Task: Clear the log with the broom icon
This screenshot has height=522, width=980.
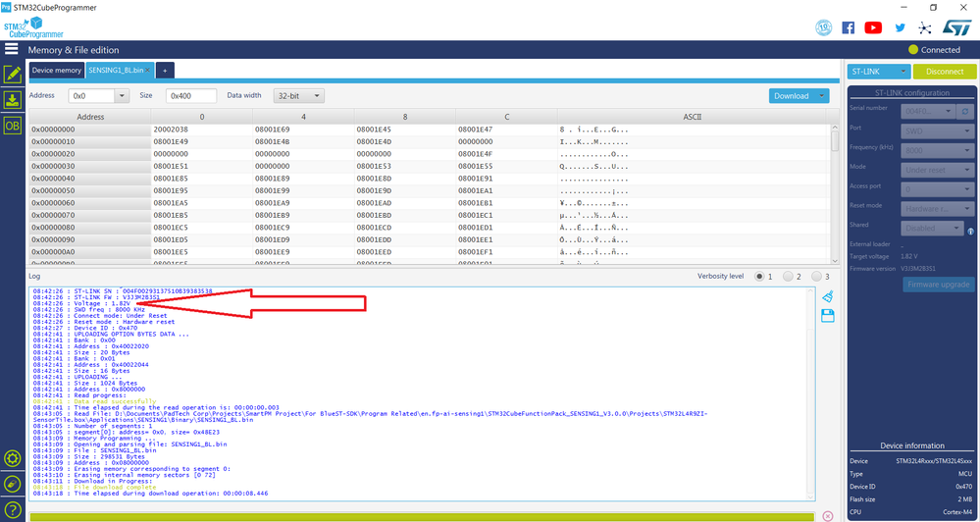Action: pos(828,296)
